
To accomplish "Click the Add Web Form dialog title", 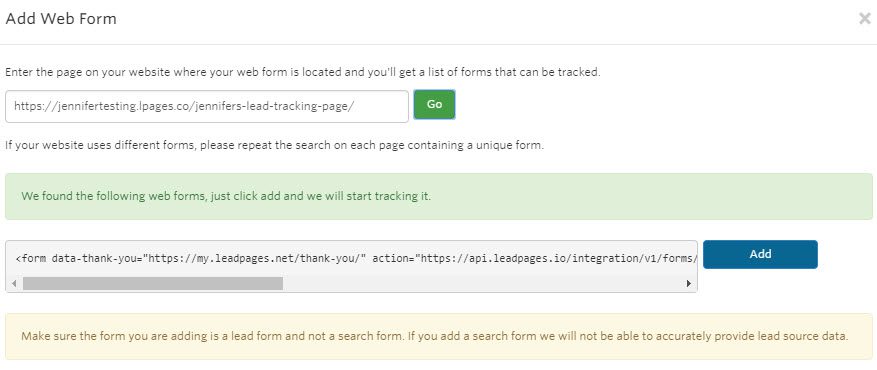I will [x=61, y=19].
